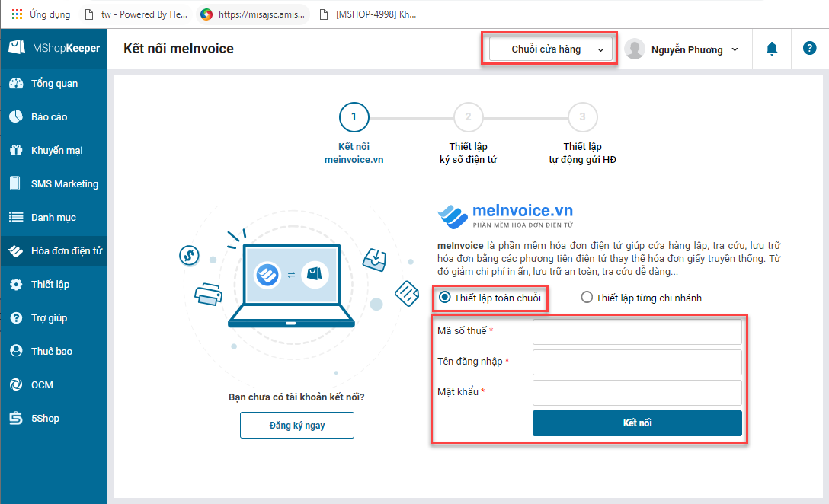Click Kết nối meinvoice.vn step label

tap(354, 153)
